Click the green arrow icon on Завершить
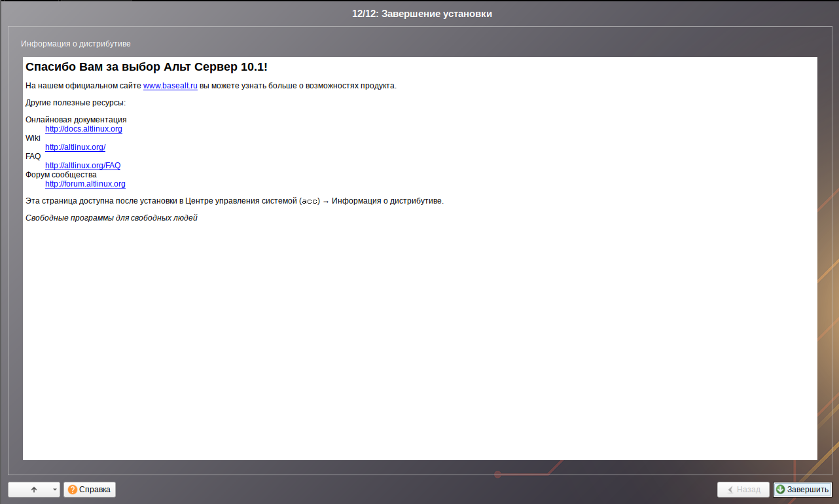839x504 pixels. click(x=780, y=490)
